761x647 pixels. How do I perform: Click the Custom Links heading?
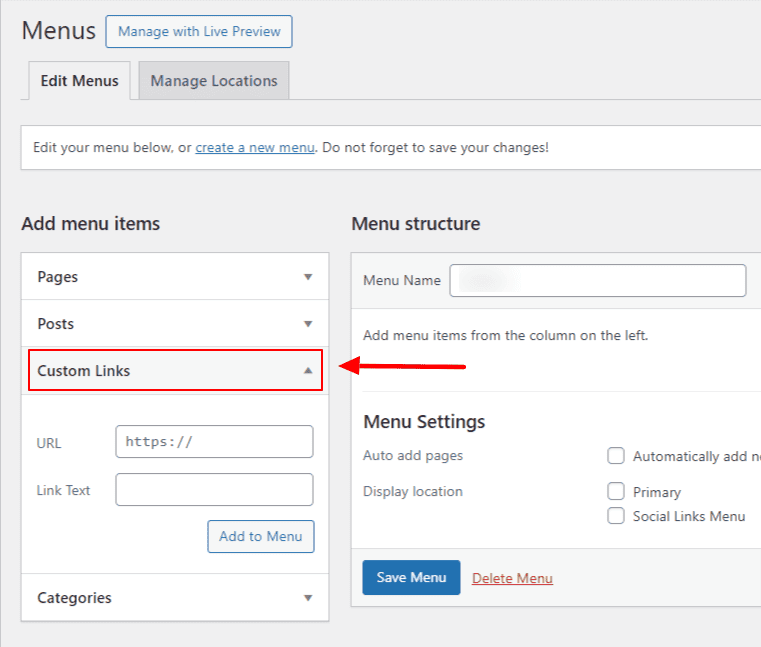(x=84, y=371)
